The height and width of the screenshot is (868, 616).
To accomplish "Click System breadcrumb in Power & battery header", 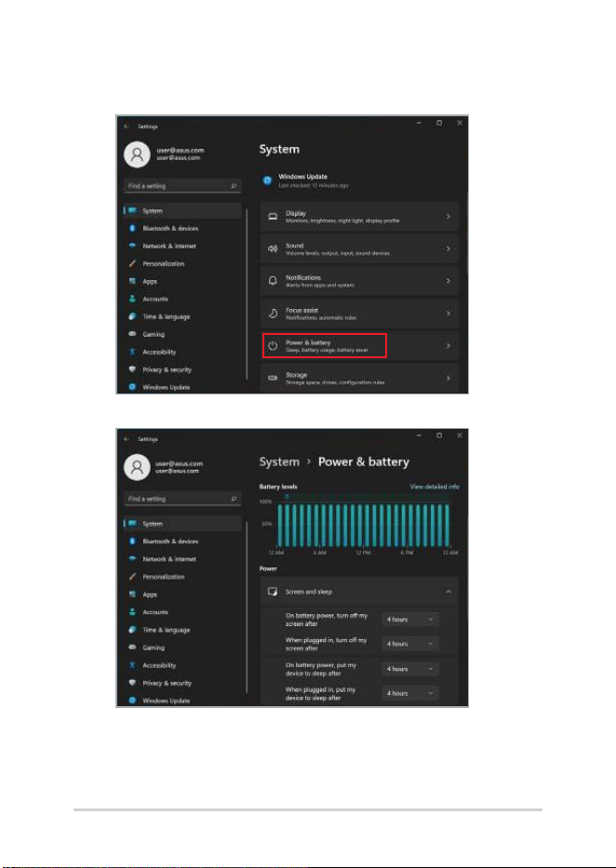I will (279, 461).
